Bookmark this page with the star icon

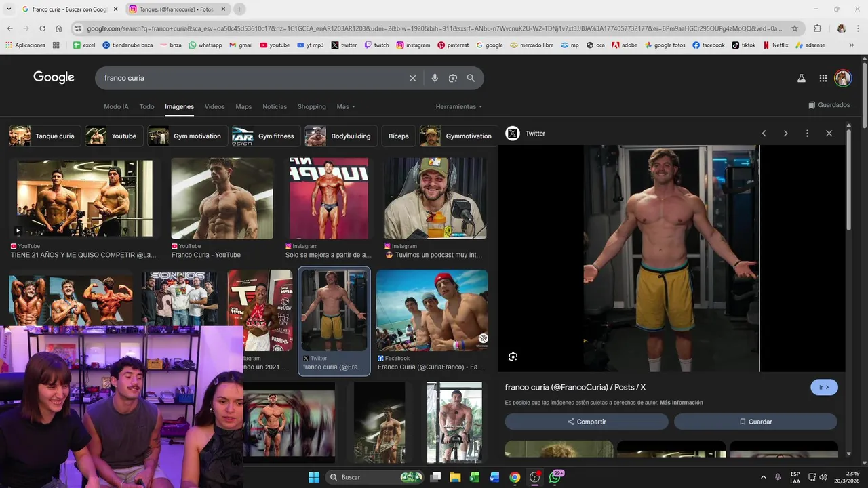click(795, 28)
